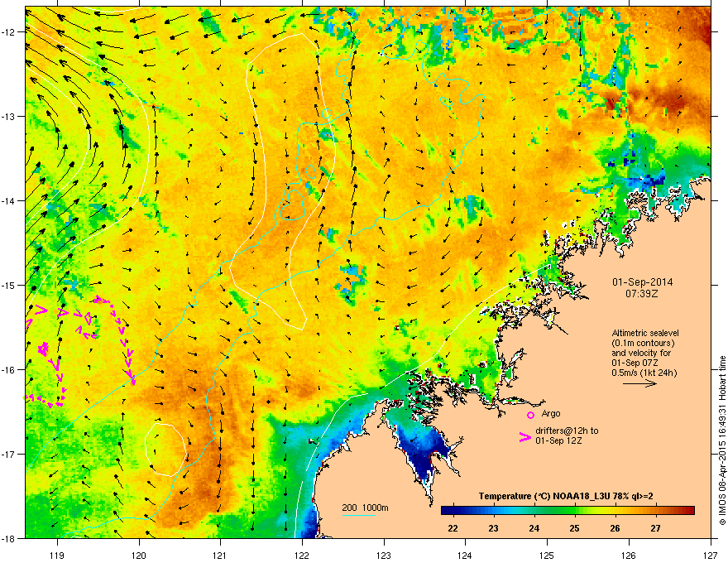This screenshot has height=563, width=728.
Task: Click the magenta drifters arrowhead legend symbol
Action: tap(524, 436)
